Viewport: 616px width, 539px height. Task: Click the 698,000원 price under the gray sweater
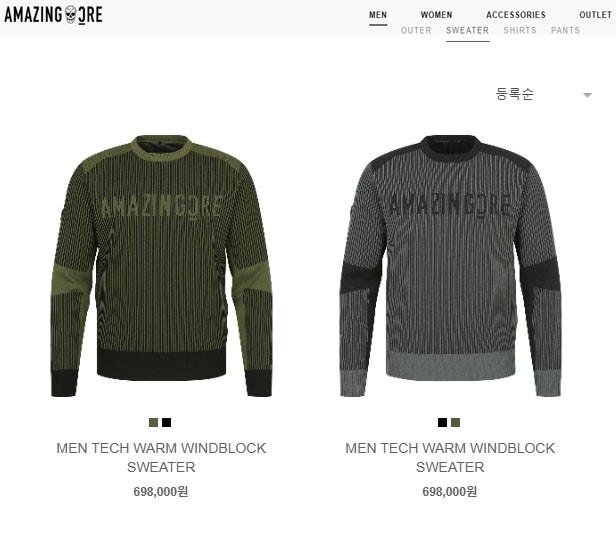click(x=450, y=491)
